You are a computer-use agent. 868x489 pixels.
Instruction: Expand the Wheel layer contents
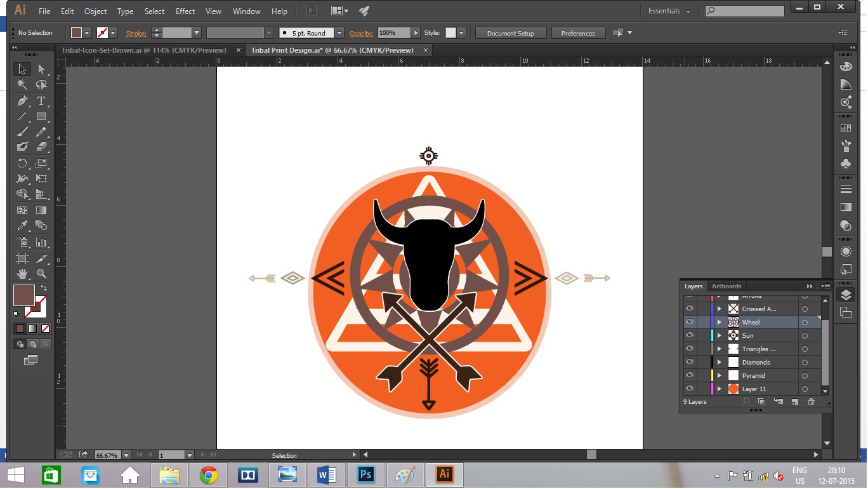click(719, 322)
